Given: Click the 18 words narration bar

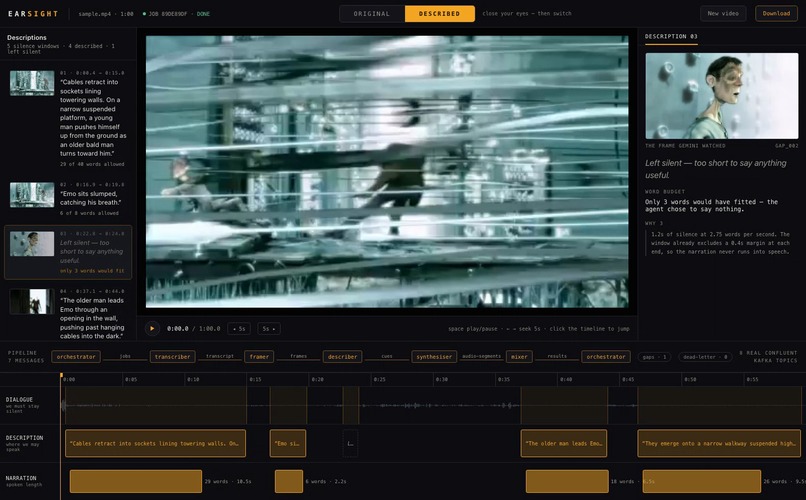Looking at the screenshot, I should coord(567,482).
